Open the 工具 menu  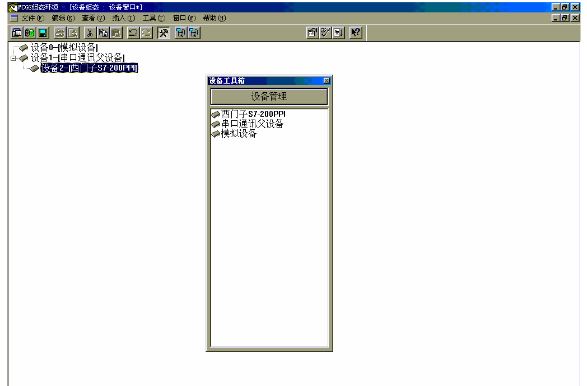(x=153, y=18)
